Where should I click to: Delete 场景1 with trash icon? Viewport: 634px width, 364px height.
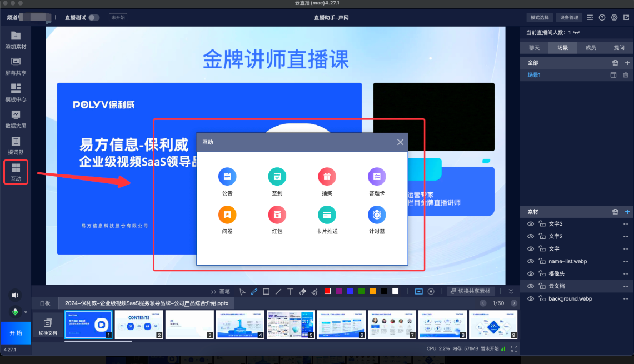pyautogui.click(x=626, y=75)
